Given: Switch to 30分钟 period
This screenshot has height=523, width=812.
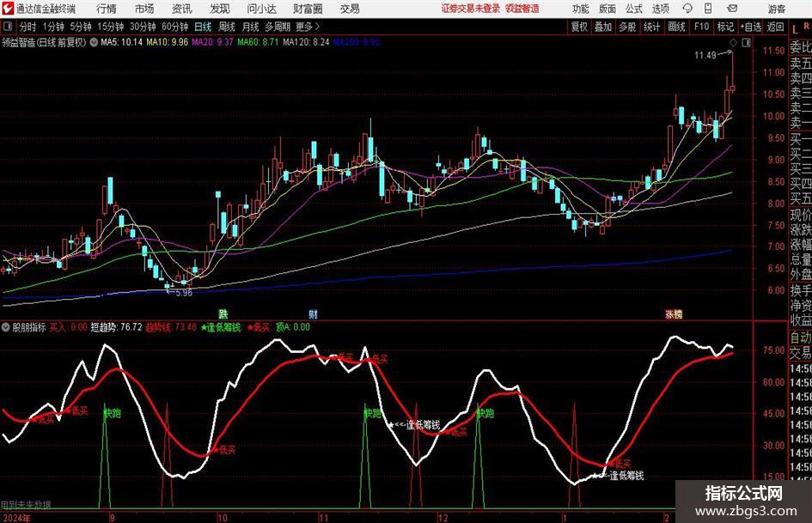Looking at the screenshot, I should (x=143, y=27).
